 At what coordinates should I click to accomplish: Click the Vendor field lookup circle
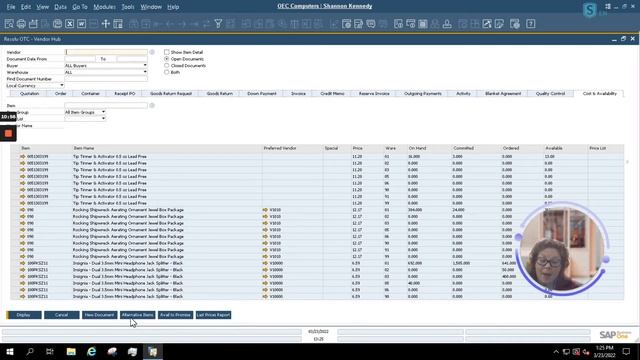click(152, 52)
